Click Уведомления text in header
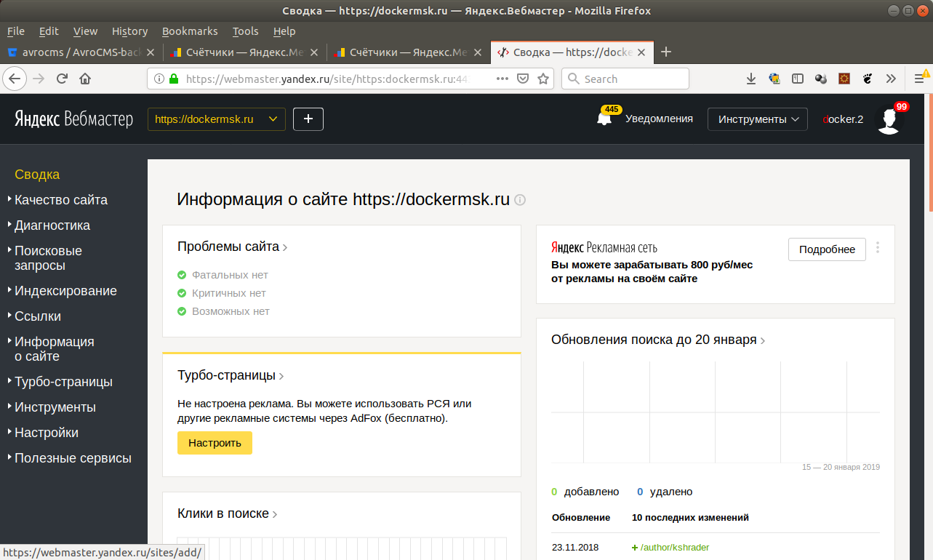 (x=659, y=119)
